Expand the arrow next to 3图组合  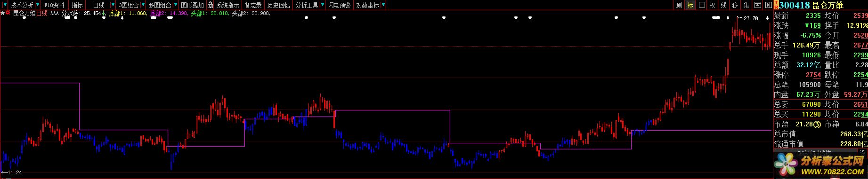pos(143,5)
